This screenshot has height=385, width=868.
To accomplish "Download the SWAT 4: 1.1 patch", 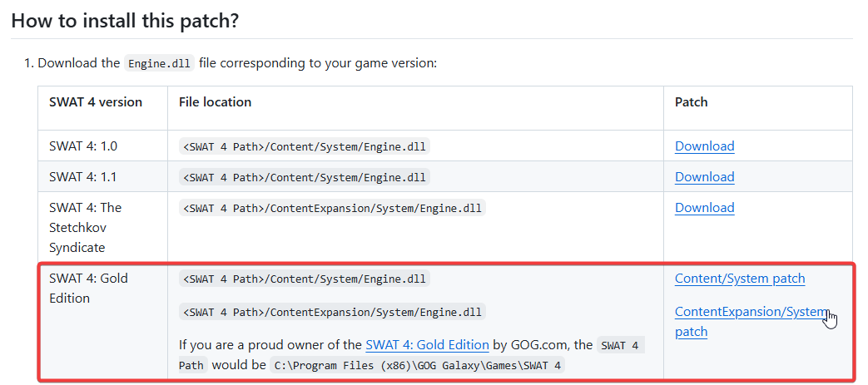I will point(704,177).
